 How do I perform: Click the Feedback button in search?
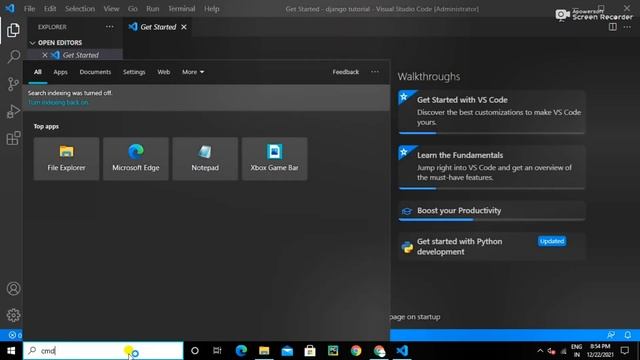(x=346, y=72)
